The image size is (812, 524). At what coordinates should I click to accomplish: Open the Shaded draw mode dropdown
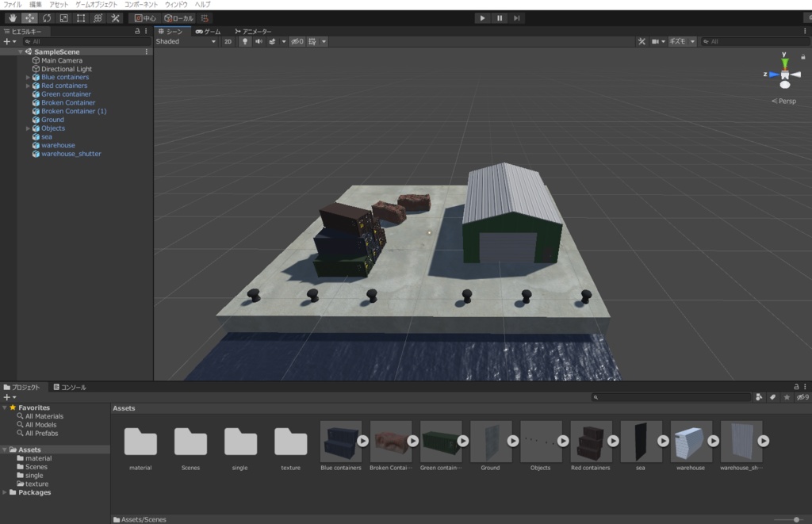[186, 41]
